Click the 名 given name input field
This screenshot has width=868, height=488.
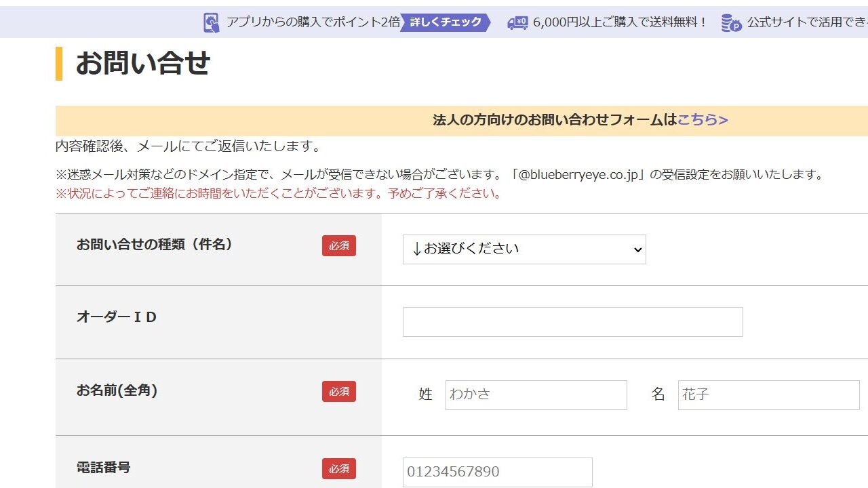pos(769,395)
